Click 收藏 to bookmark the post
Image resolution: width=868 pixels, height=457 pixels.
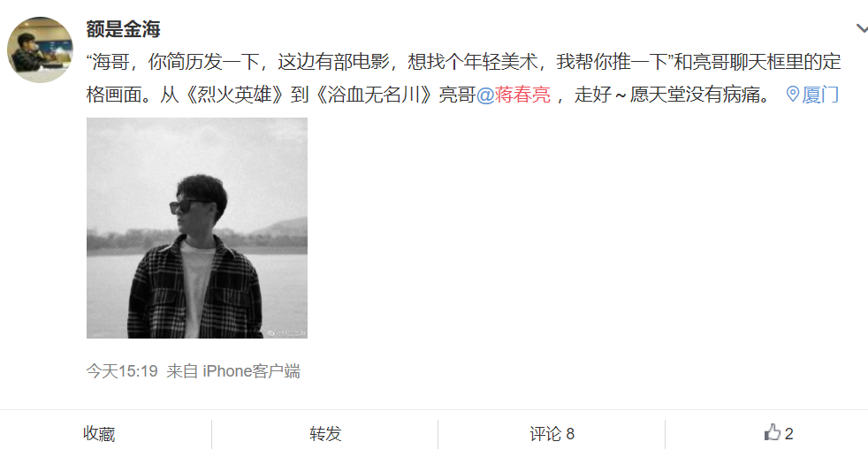(99, 434)
